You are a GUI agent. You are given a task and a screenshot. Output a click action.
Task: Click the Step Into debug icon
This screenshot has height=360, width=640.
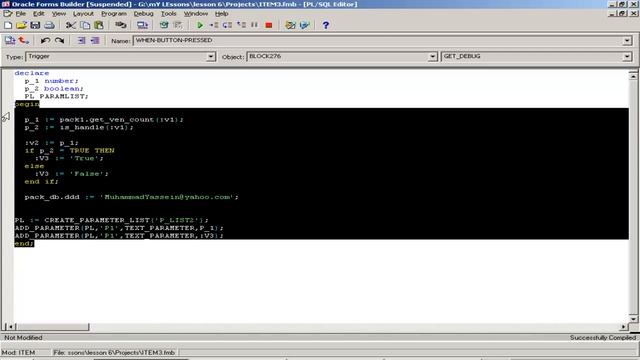[214, 25]
